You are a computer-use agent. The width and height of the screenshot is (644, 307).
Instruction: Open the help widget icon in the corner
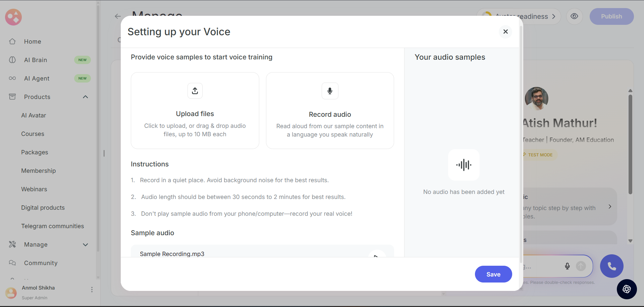click(627, 289)
